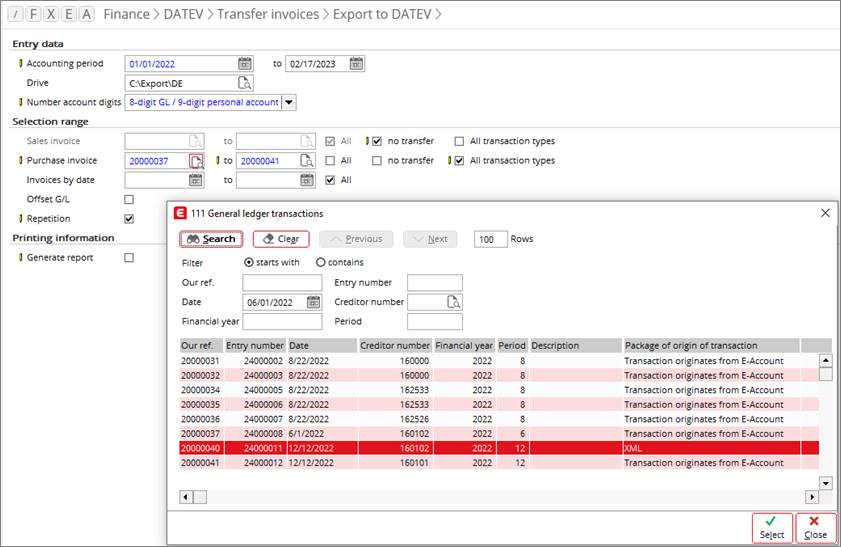The width and height of the screenshot is (841, 547).
Task: Sort by Entry number column header
Action: [255, 346]
